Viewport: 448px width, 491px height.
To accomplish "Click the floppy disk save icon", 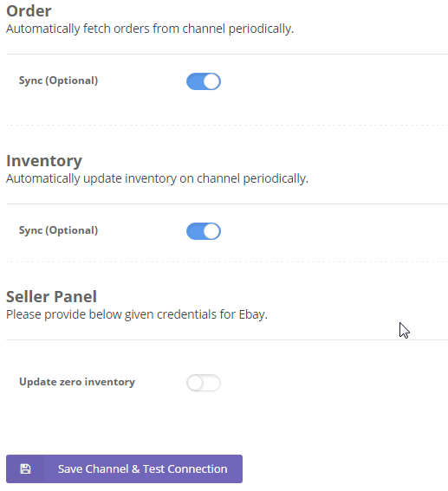I will (25, 468).
